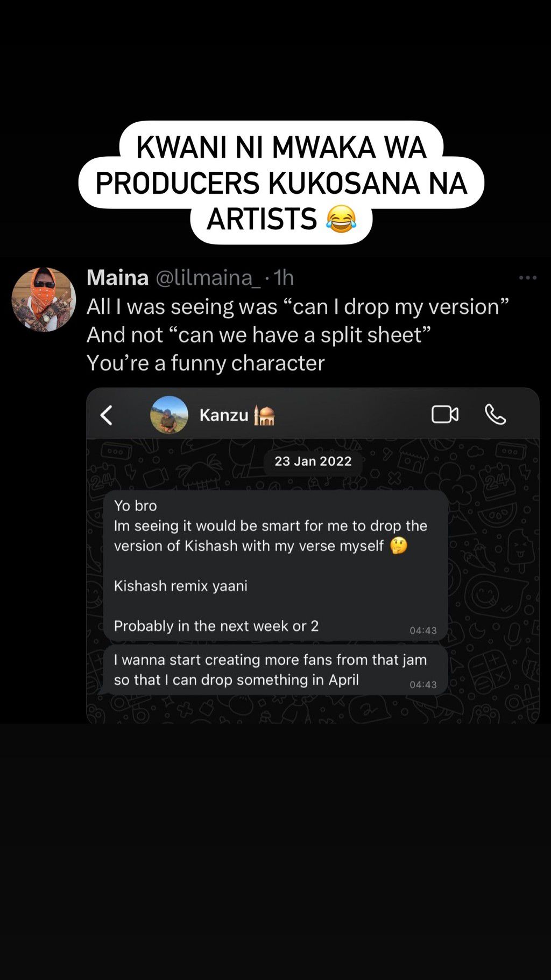Open the Kanzu contact name header

coord(224,415)
